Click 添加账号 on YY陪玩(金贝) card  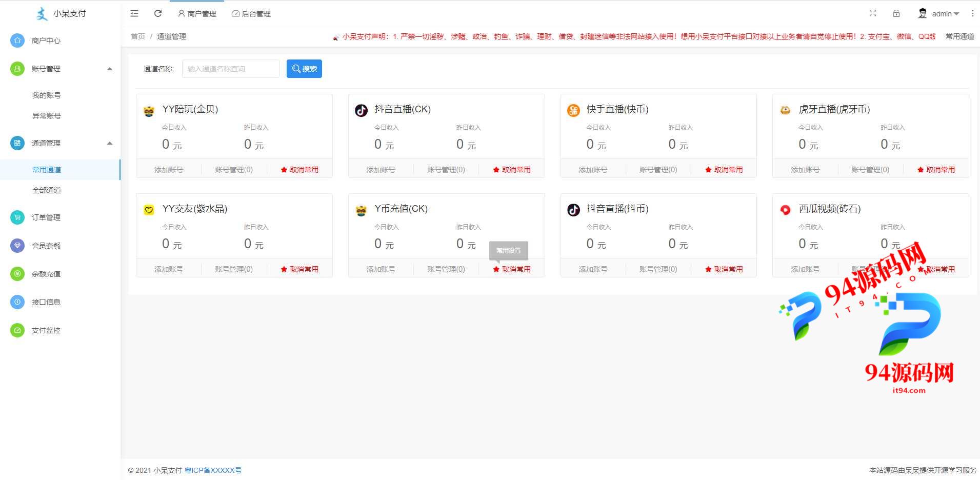tap(169, 170)
